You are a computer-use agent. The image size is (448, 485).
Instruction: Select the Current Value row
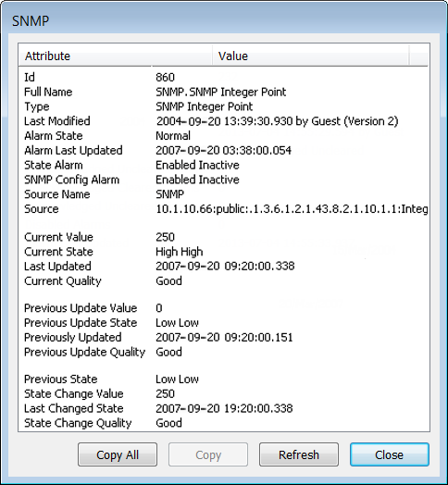point(223,237)
